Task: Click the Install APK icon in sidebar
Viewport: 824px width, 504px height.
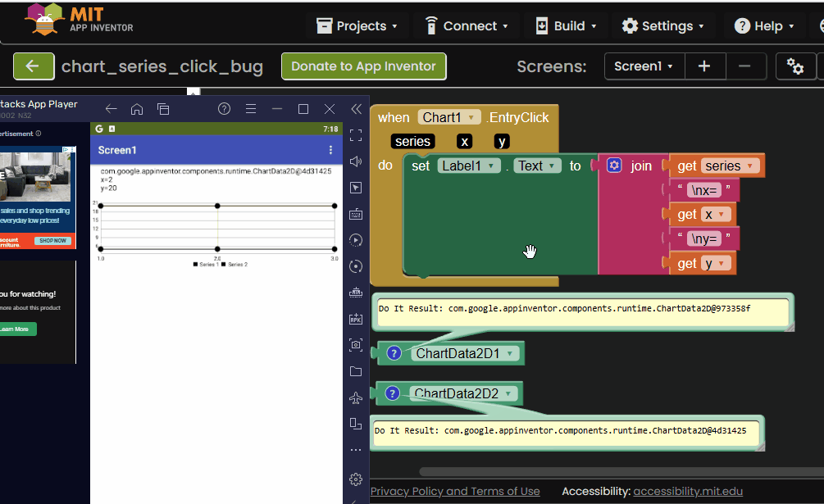Action: [x=356, y=319]
